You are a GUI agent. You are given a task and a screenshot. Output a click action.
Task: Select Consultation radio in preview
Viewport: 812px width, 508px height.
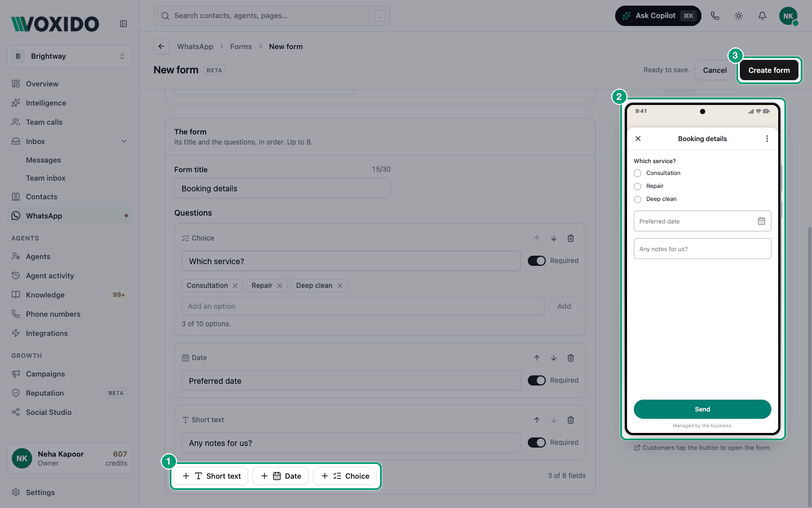coord(638,173)
